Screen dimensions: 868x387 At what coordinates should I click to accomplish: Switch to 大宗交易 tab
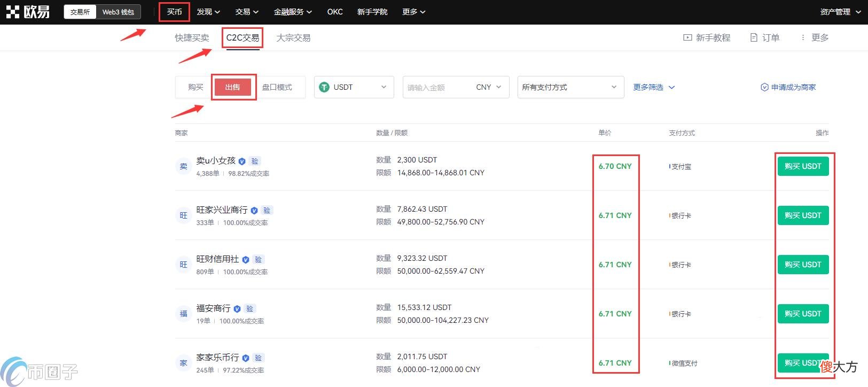[293, 38]
